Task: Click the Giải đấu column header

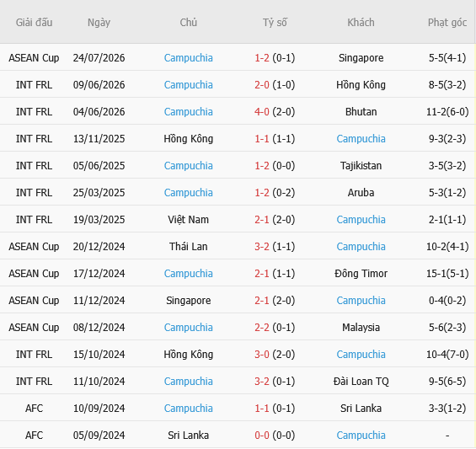Action: point(34,23)
